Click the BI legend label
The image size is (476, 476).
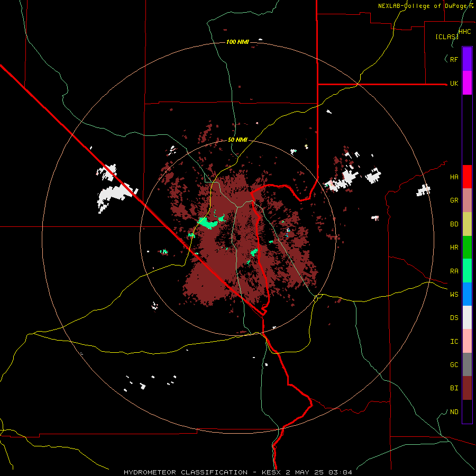coord(454,388)
